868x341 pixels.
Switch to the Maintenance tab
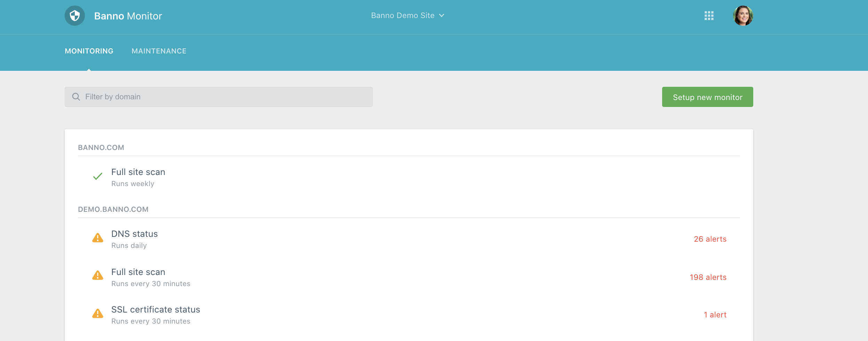[x=159, y=51]
